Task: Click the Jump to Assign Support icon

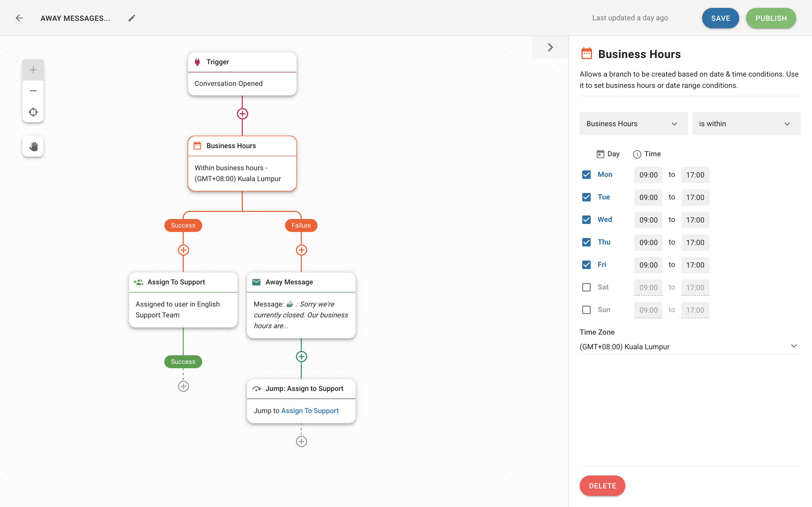Action: pos(255,388)
